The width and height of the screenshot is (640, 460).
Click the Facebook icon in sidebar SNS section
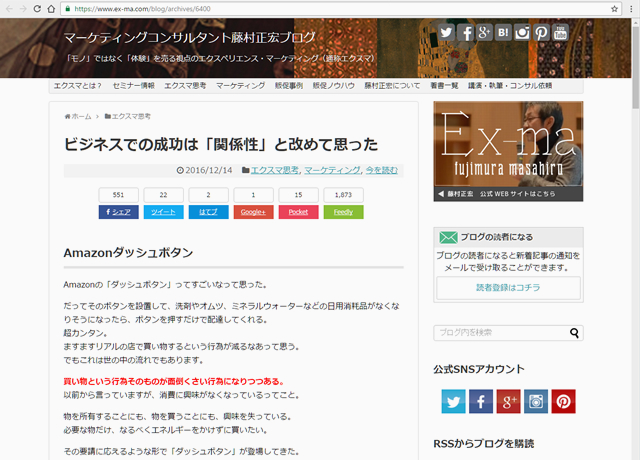coord(480,401)
